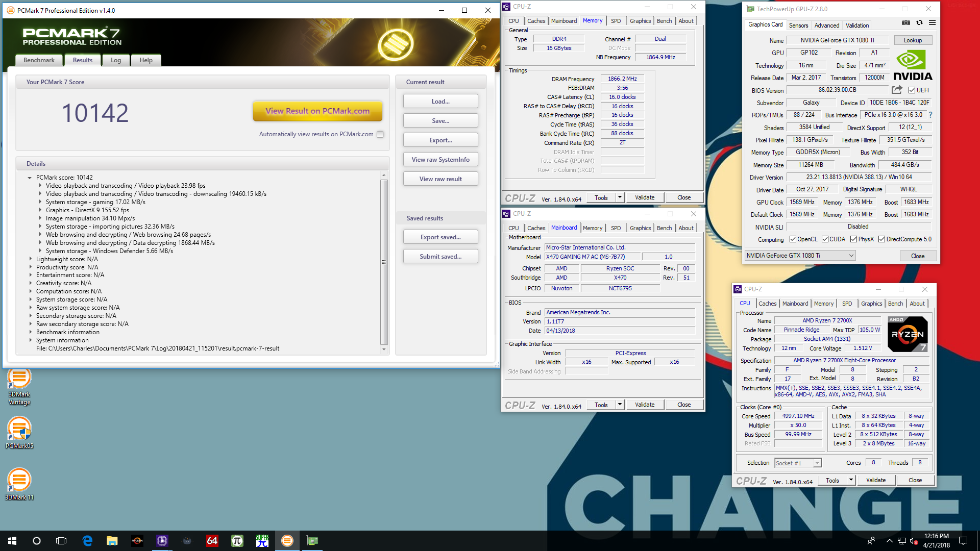Click the Details list scrollbar thumb
Screen dimensions: 980x551
[x=384, y=262]
